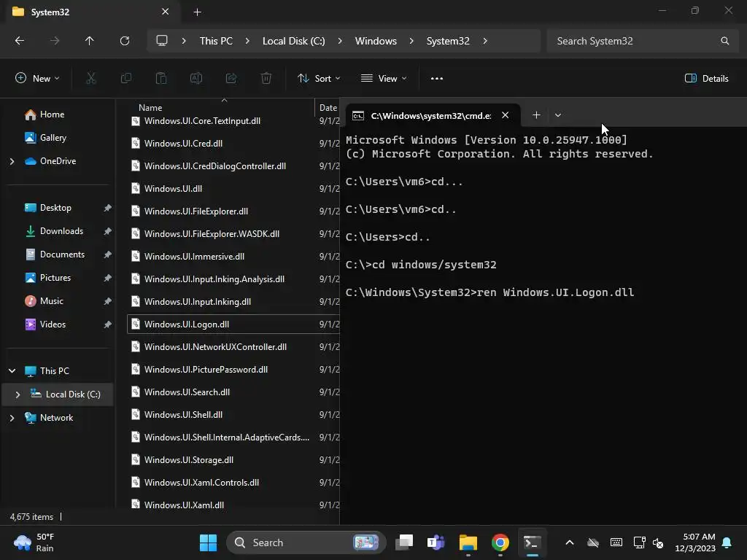Image resolution: width=747 pixels, height=560 pixels.
Task: Open Home in navigation pane
Action: (x=52, y=114)
